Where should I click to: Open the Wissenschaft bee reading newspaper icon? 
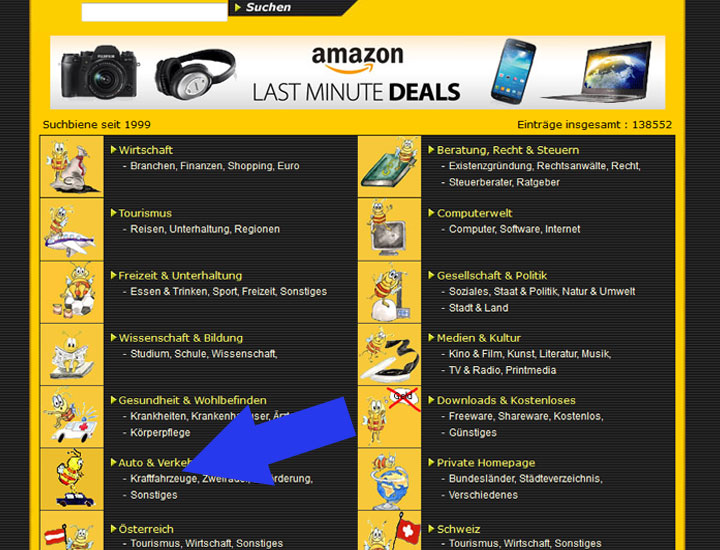click(72, 354)
